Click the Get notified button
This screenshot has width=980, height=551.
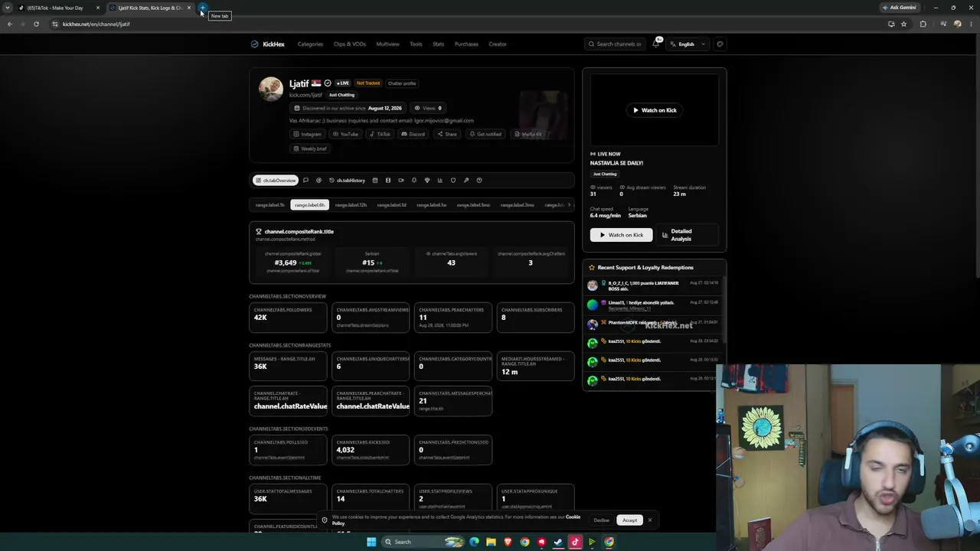point(485,134)
